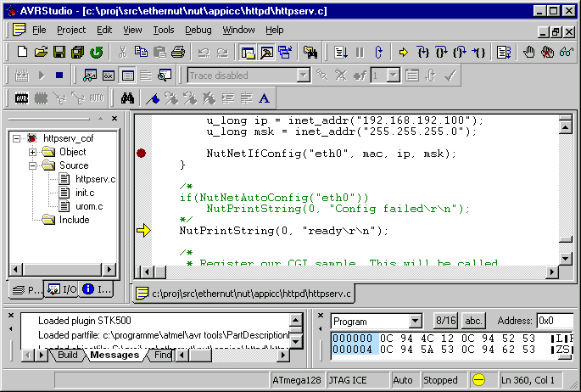Open the register window icon labeled 0X
Screen dimensions: 581x392
(109, 76)
